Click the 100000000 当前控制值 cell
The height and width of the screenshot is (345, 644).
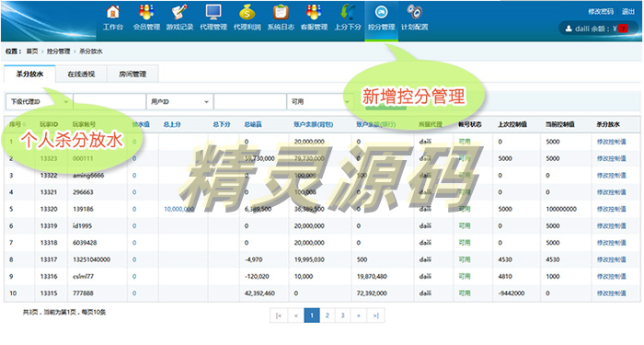(561, 209)
